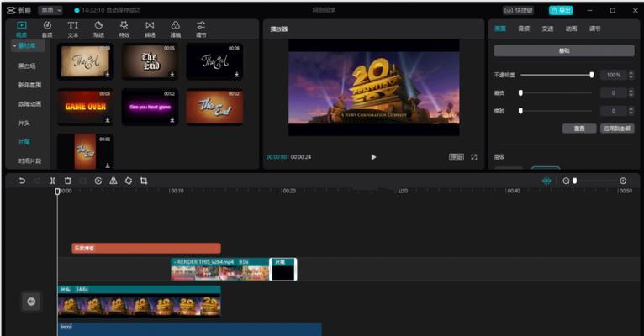Select the Split clip tool
644x336 pixels.
pos(53,181)
